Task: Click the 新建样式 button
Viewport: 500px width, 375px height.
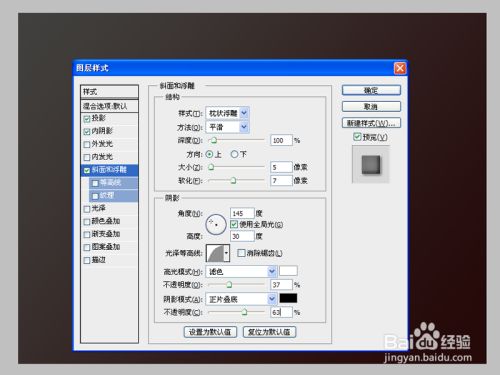Action: 371,123
